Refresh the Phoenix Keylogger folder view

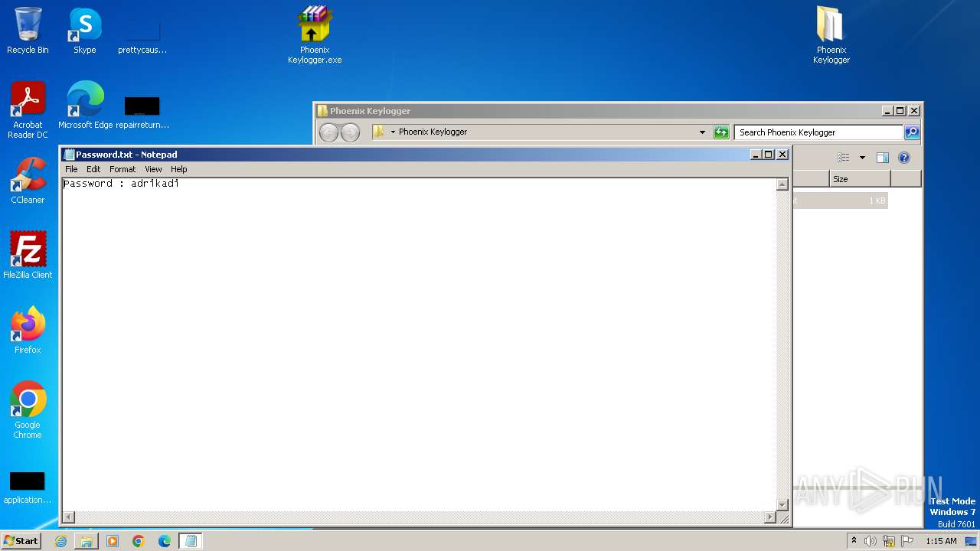click(721, 132)
